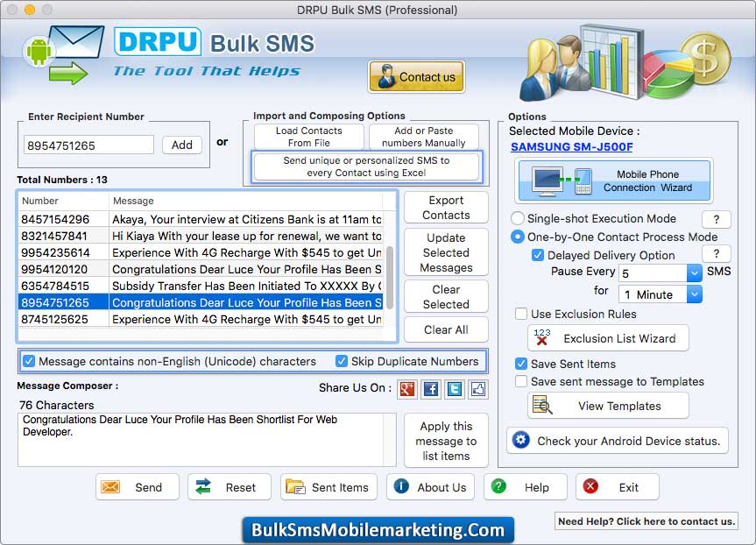Click Add or Paste numbers Manually
This screenshot has width=756, height=545.
424,137
